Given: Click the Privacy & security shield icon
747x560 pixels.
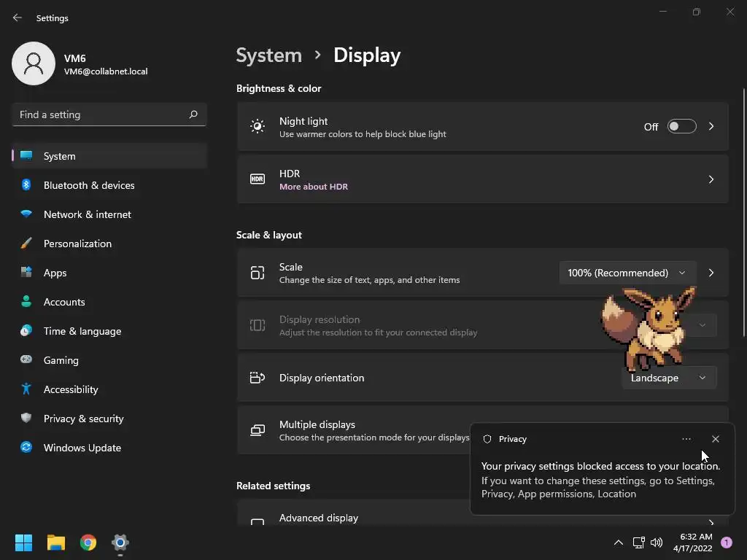Looking at the screenshot, I should click(x=26, y=419).
